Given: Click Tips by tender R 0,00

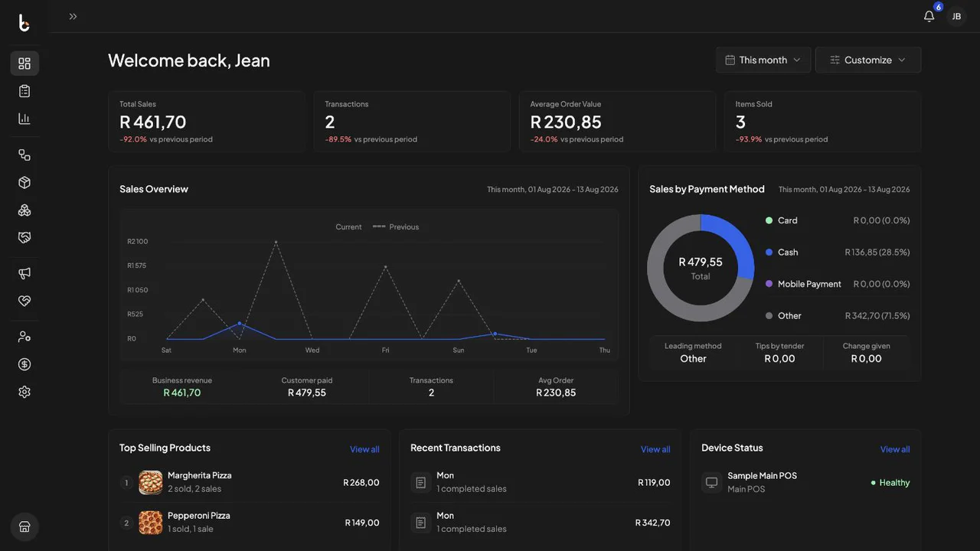Looking at the screenshot, I should pyautogui.click(x=779, y=359).
